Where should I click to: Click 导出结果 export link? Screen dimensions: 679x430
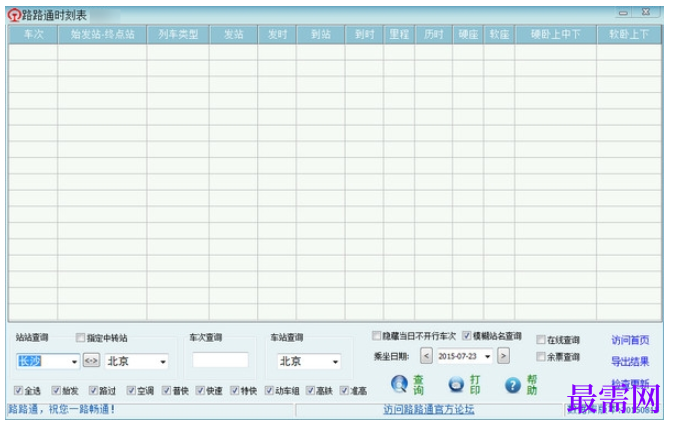pyautogui.click(x=630, y=361)
